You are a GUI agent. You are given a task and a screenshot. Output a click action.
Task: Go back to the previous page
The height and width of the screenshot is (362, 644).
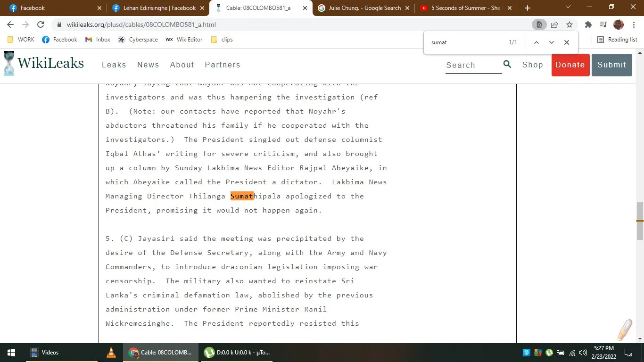10,25
